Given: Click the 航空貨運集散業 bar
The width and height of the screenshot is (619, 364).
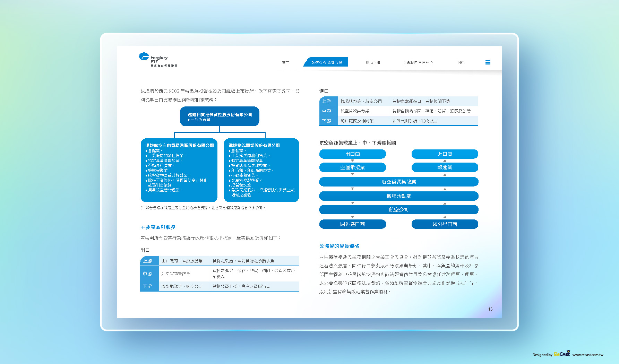Looking at the screenshot, I should pyautogui.click(x=398, y=182).
